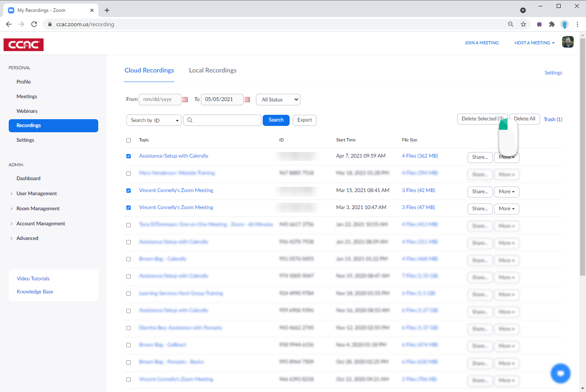This screenshot has width=586, height=392.
Task: Open browser extensions puzzle icon
Action: pos(552,24)
